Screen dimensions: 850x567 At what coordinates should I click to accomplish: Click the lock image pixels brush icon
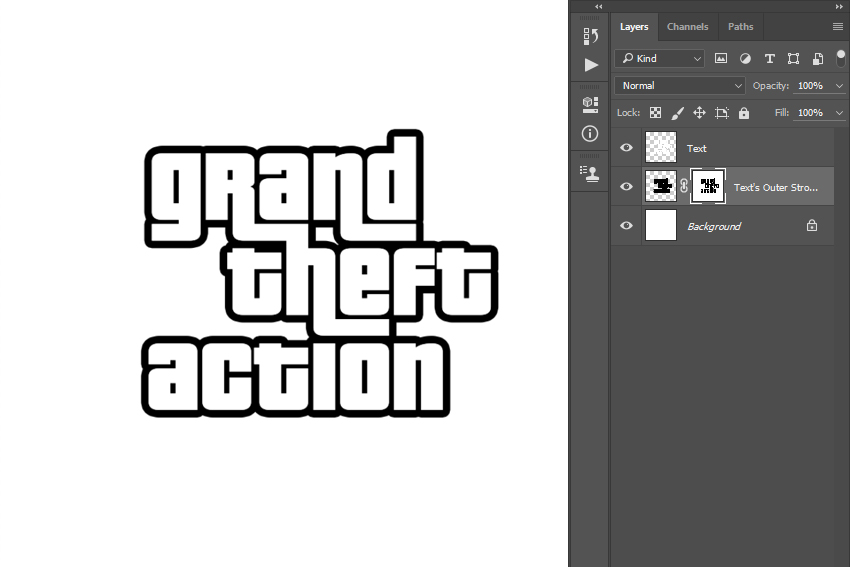pos(677,113)
